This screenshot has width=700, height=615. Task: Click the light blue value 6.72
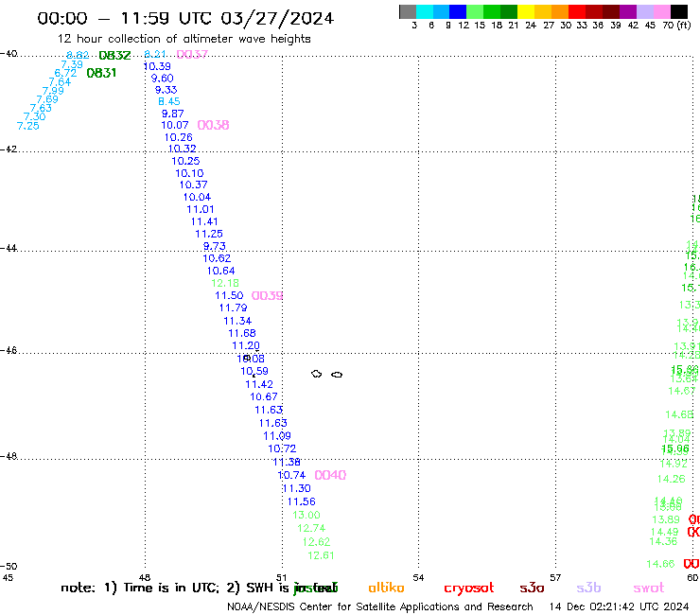(65, 73)
